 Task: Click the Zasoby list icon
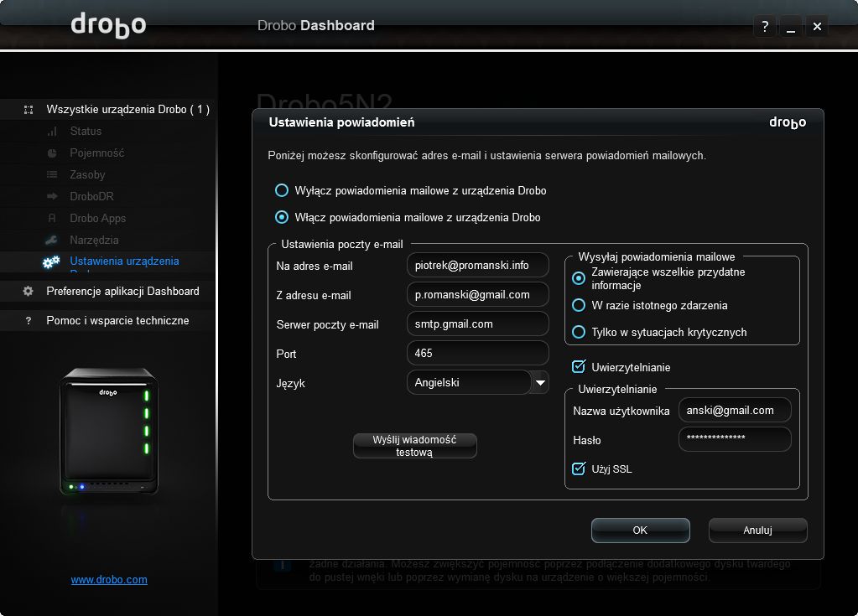click(x=52, y=174)
